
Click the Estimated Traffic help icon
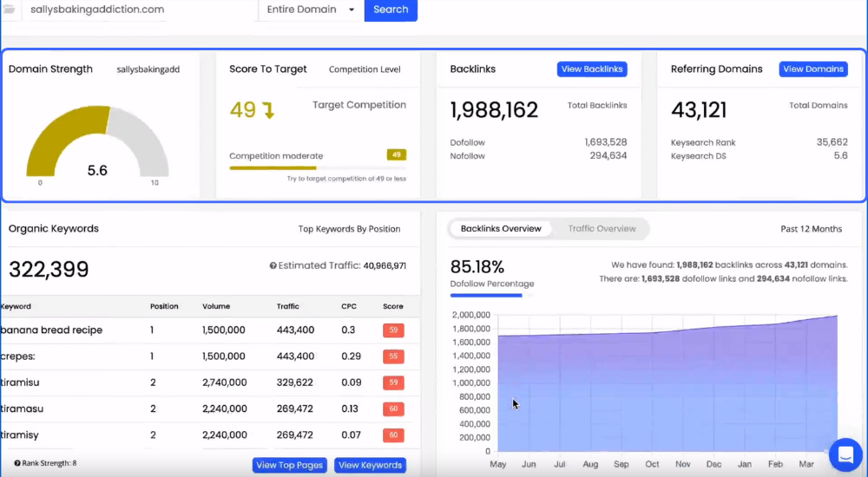(273, 265)
